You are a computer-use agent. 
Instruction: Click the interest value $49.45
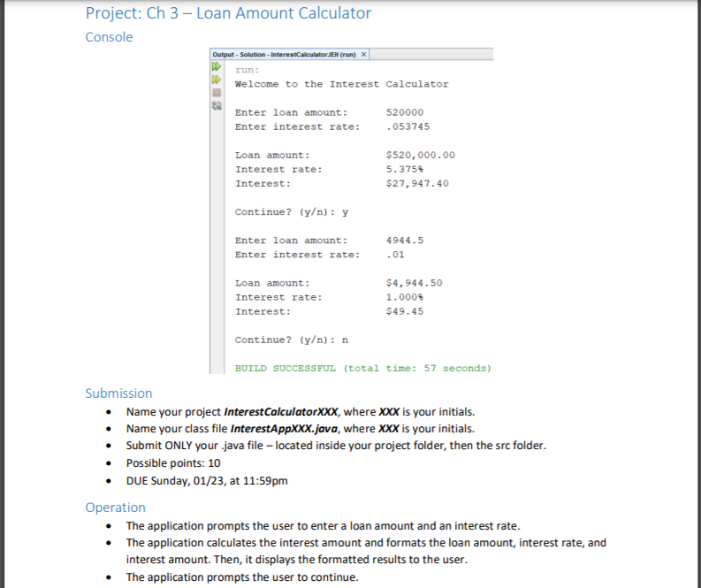[x=405, y=311]
